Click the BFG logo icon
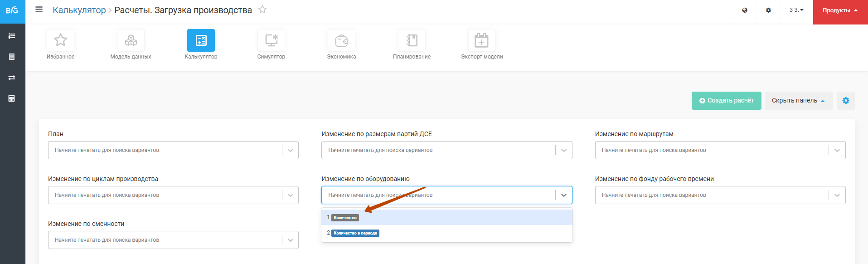Image resolution: width=868 pixels, height=264 pixels. (x=12, y=10)
